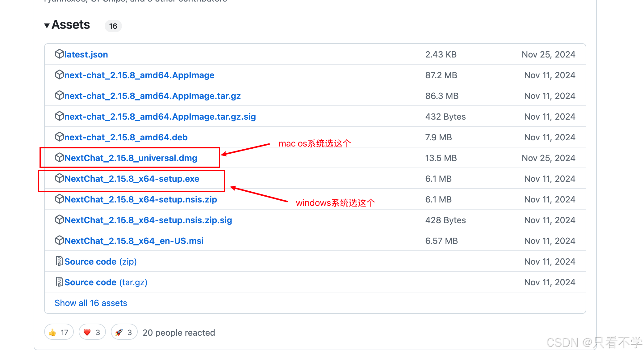Download NextChat_2.15.8_x64-setup.nsis.zip
Screen dimensions: 644x353
(x=141, y=199)
